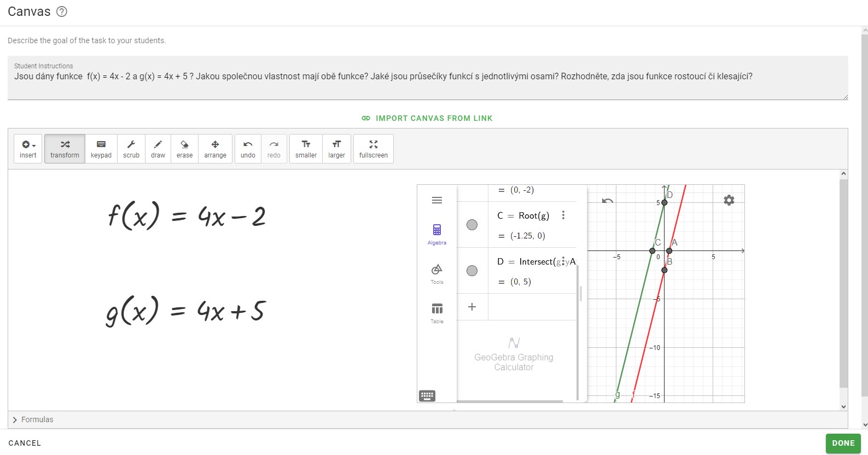Select the scrub tool
Image resolution: width=868 pixels, height=455 pixels.
click(131, 149)
